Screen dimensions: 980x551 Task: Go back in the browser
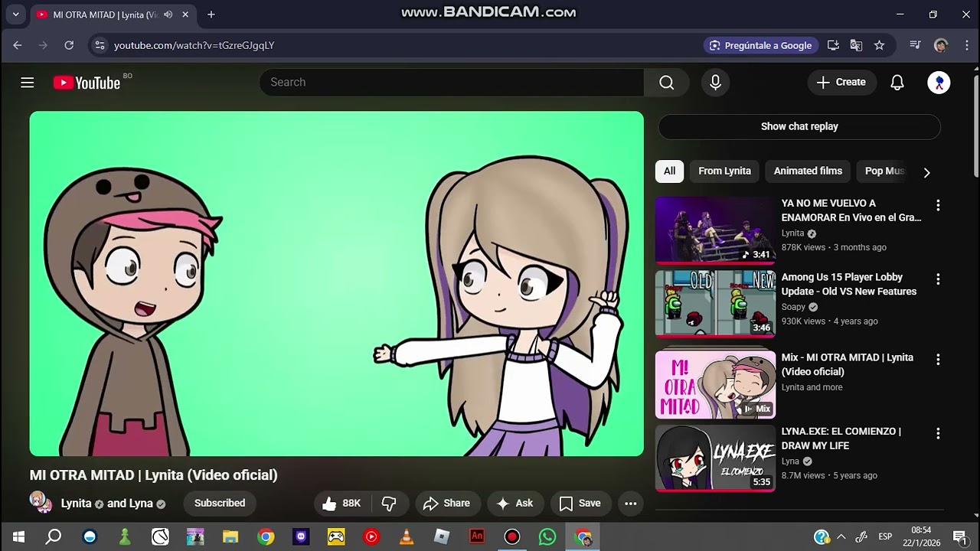18,45
